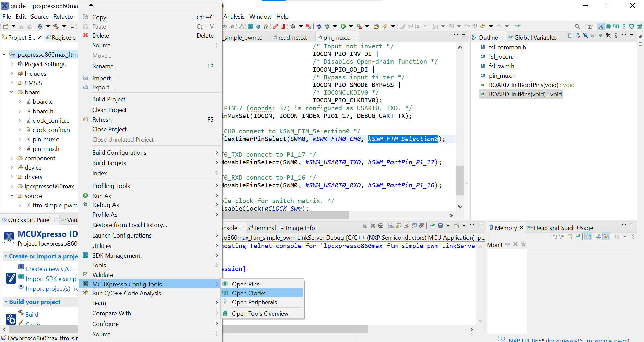
Task: Switch to the readme.txt editor tab
Action: pos(292,38)
